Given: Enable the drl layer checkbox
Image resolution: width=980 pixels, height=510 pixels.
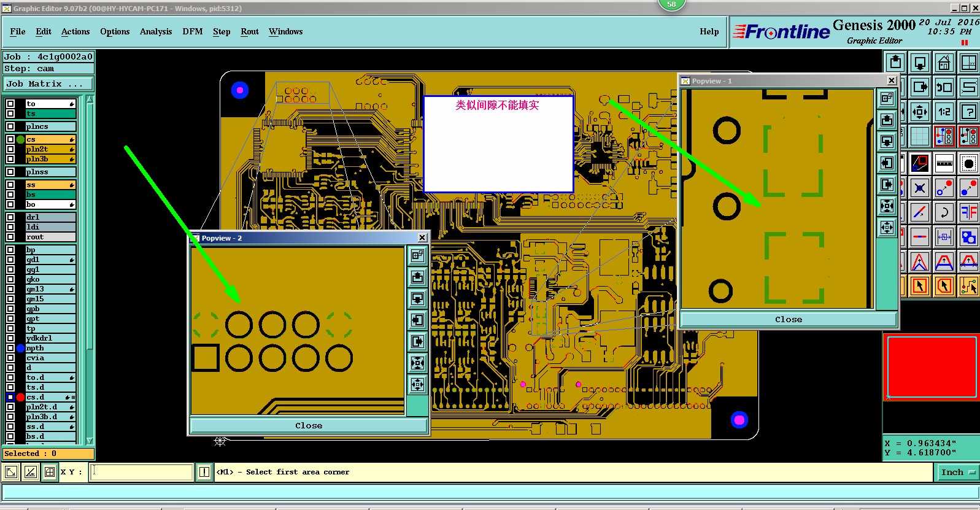Looking at the screenshot, I should 10,217.
